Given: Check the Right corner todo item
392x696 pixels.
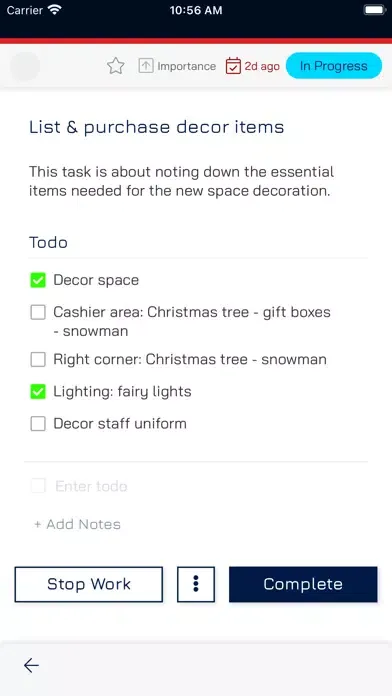Looking at the screenshot, I should point(38,359).
